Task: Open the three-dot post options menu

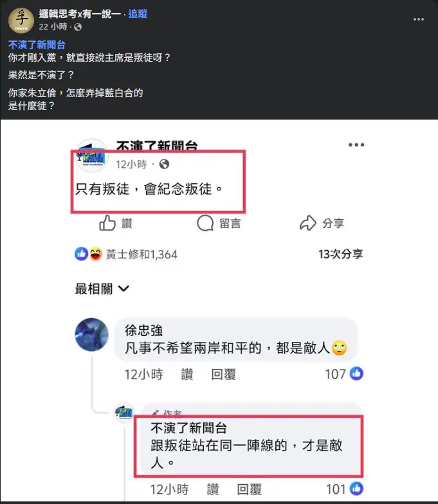Action: tap(418, 19)
